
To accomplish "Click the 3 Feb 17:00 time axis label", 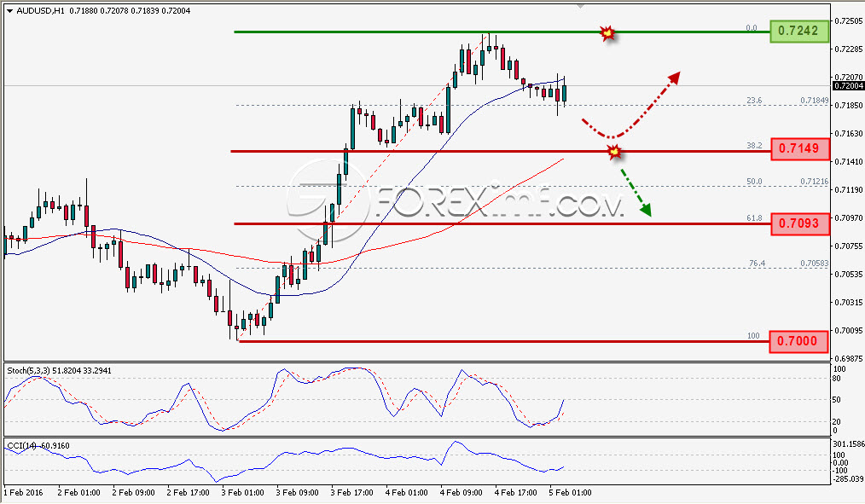I will (352, 492).
